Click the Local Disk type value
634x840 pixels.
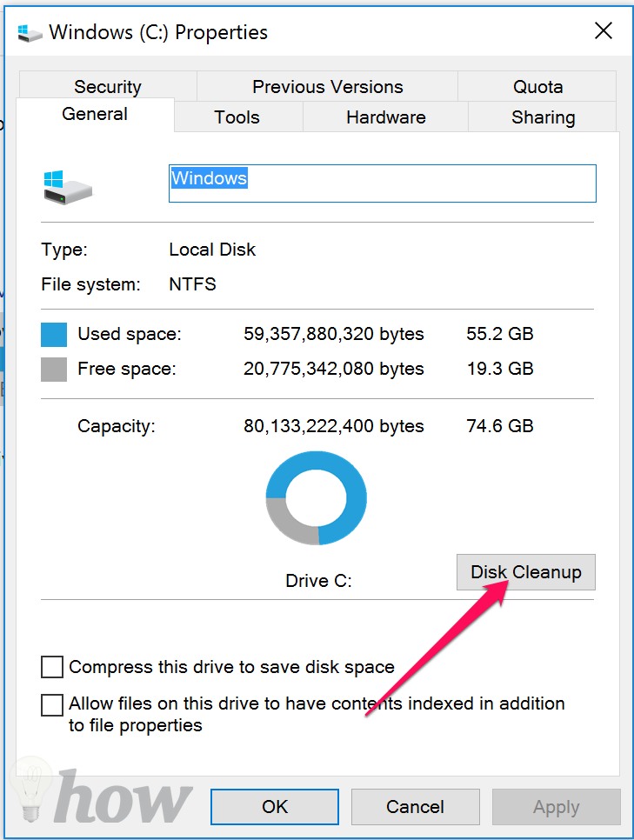[x=212, y=250]
